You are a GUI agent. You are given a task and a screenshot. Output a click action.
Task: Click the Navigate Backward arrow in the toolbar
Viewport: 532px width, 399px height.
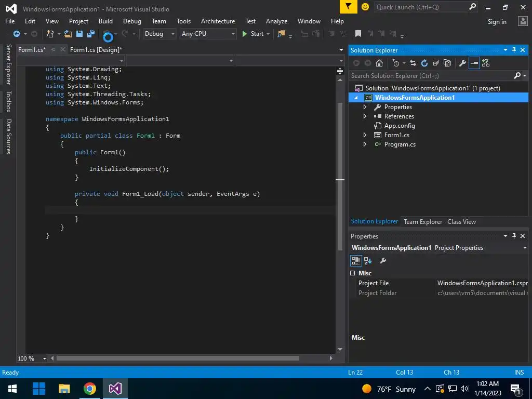[16, 34]
